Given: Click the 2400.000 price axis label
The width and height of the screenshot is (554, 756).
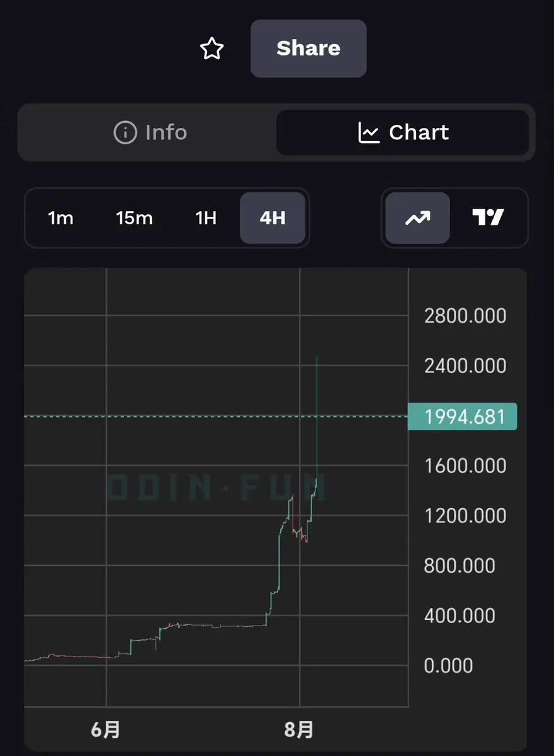Looking at the screenshot, I should pyautogui.click(x=465, y=365).
